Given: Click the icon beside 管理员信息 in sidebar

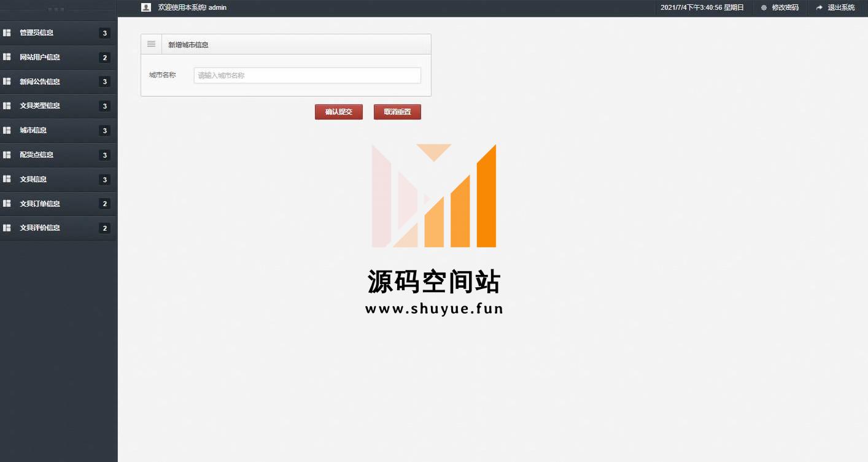Looking at the screenshot, I should [7, 33].
